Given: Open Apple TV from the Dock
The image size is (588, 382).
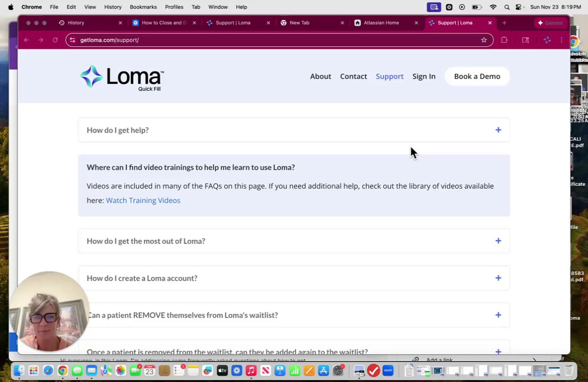Looking at the screenshot, I should [222, 371].
